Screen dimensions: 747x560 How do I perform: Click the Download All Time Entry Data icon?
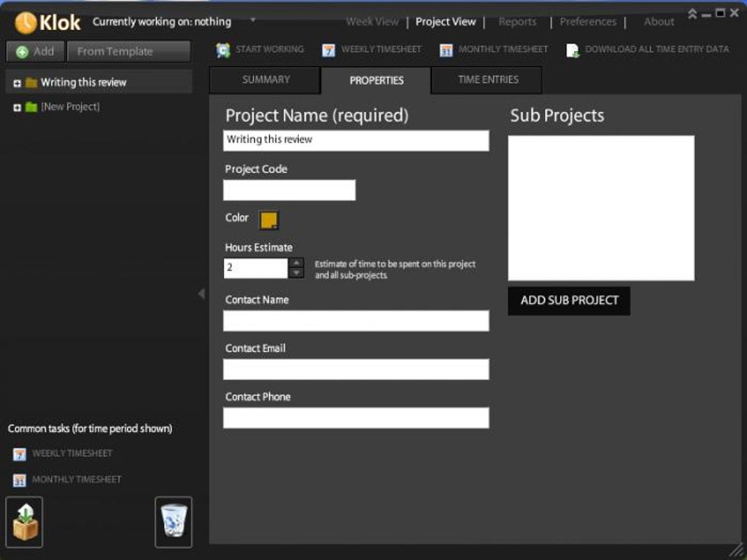572,51
